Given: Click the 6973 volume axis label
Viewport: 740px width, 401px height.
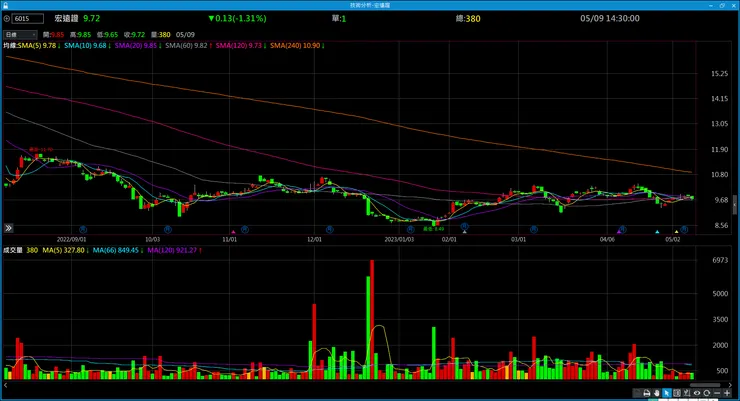Looking at the screenshot, I should (720, 260).
